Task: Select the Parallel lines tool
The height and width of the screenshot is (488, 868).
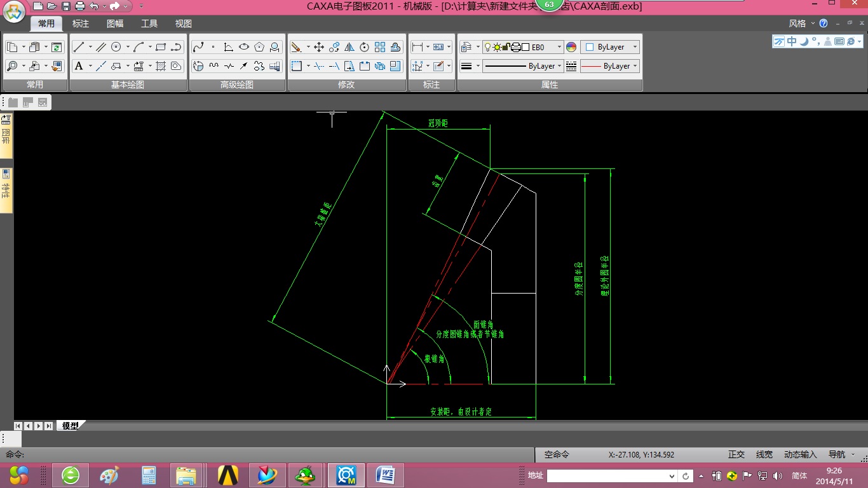Action: (x=101, y=47)
